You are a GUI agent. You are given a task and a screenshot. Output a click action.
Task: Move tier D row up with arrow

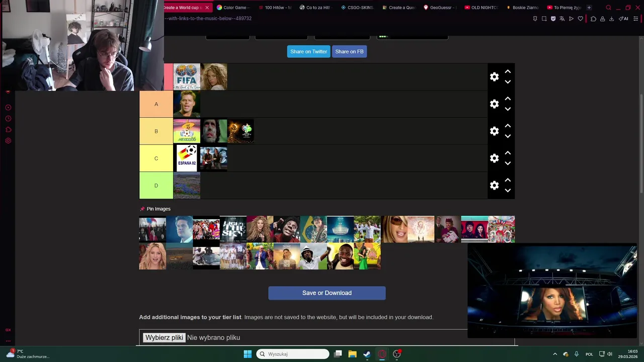508,180
